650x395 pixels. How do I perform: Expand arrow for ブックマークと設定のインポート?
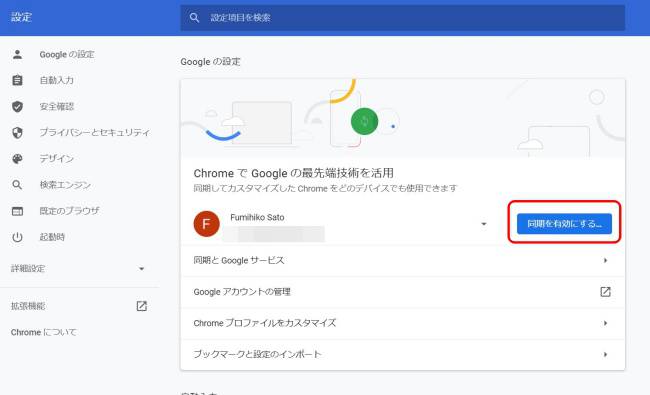[x=605, y=354]
